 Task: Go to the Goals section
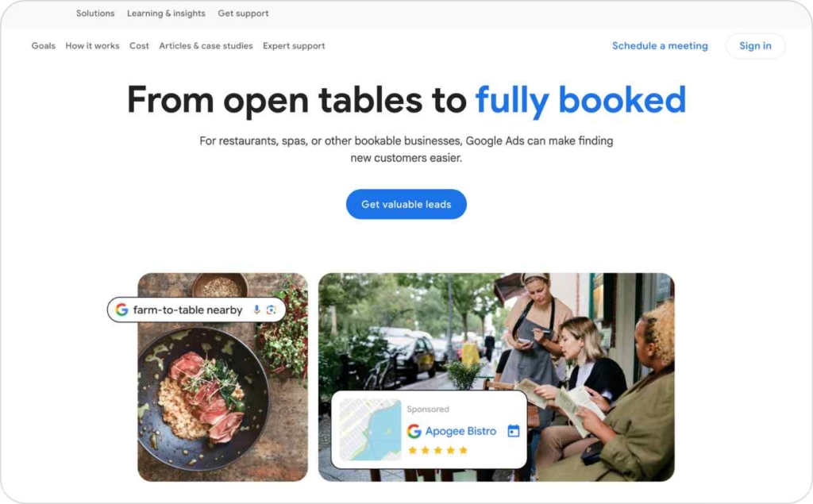[43, 45]
